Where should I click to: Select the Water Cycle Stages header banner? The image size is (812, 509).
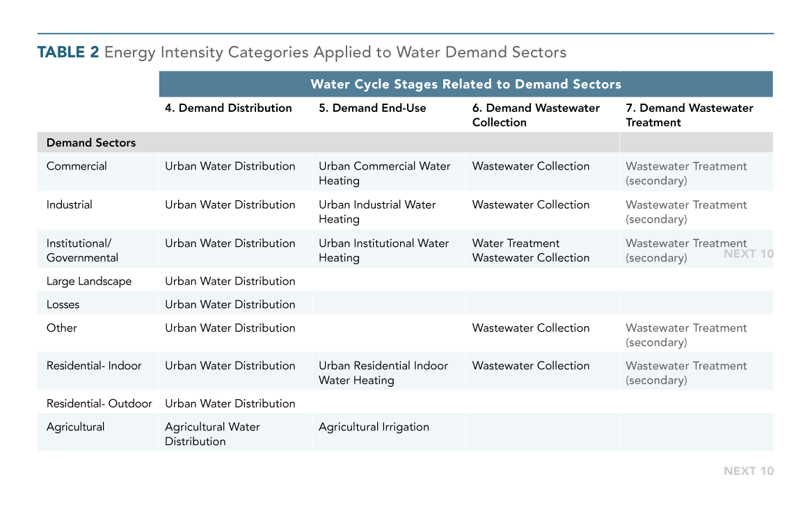tap(465, 84)
